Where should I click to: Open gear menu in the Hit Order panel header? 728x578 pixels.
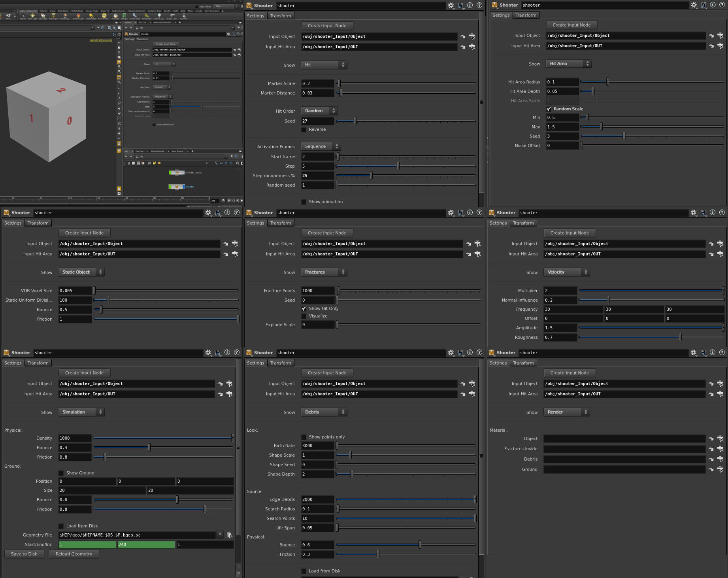pyautogui.click(x=451, y=6)
